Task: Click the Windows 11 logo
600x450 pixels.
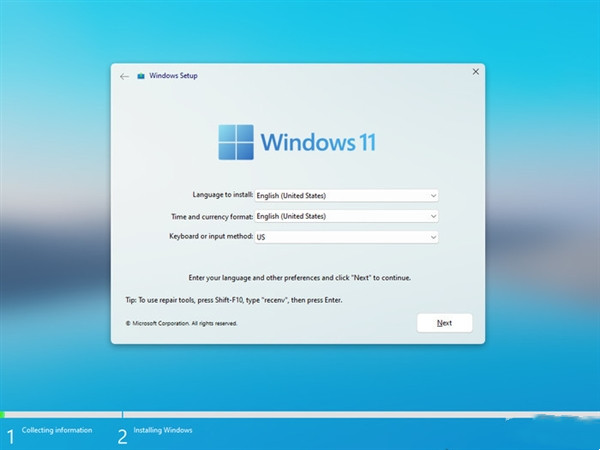Action: pyautogui.click(x=297, y=142)
